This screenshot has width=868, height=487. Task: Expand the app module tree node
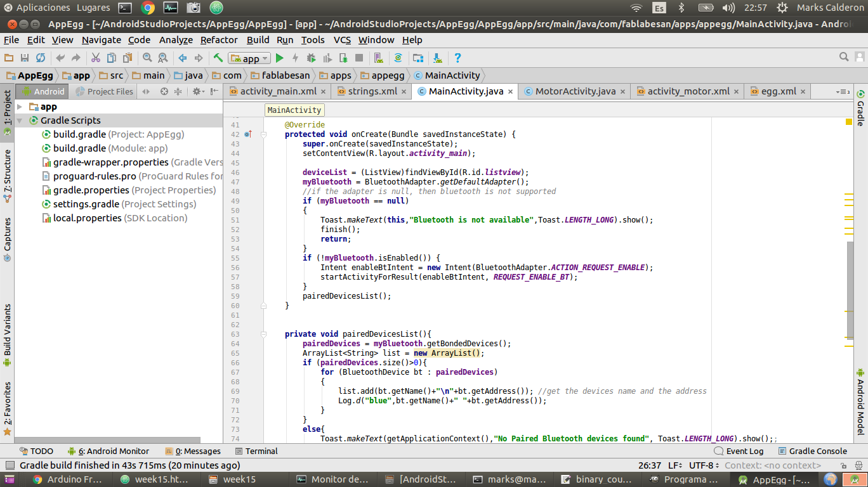[20, 107]
